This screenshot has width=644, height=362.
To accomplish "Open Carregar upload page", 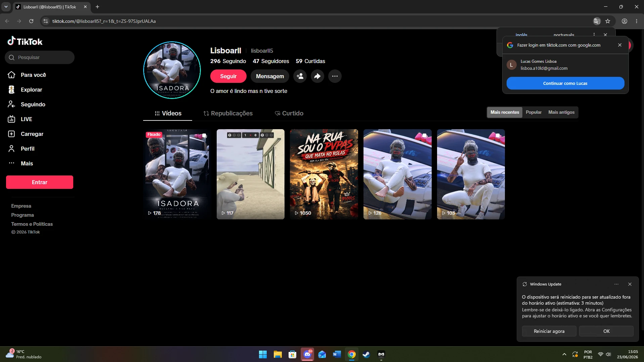I will (x=26, y=134).
